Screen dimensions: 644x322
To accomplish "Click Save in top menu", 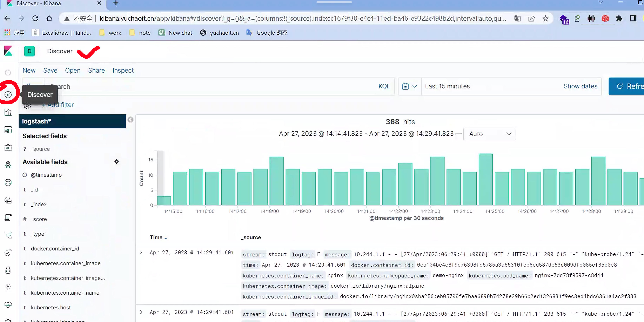I will pos(50,71).
